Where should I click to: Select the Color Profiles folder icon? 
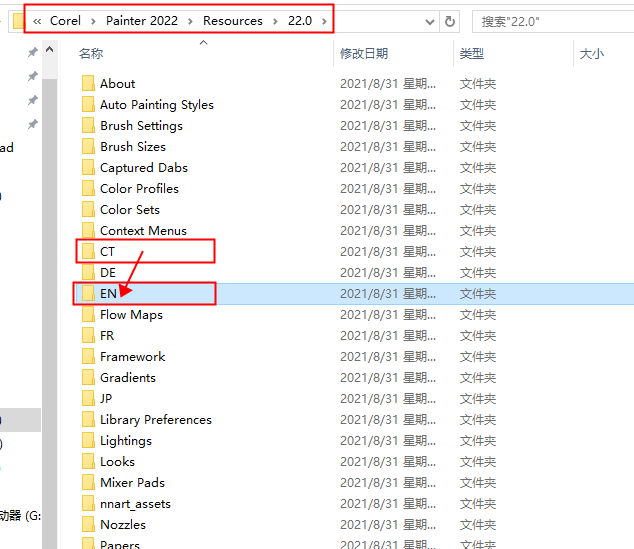88,188
